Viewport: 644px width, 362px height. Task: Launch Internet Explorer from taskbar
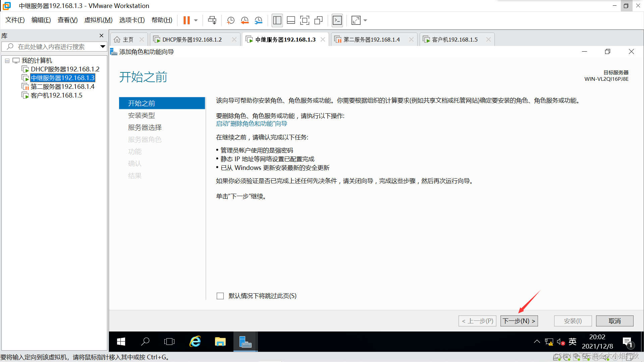[x=195, y=342]
